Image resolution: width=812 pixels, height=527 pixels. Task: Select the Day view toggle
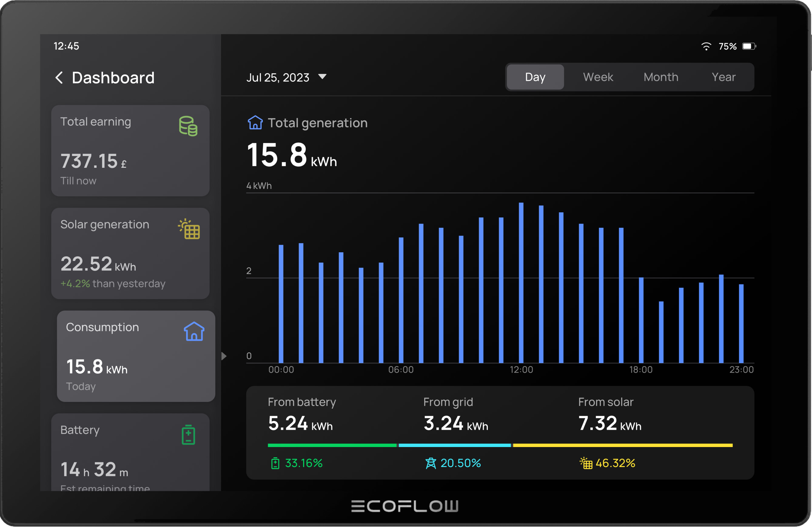pyautogui.click(x=535, y=77)
